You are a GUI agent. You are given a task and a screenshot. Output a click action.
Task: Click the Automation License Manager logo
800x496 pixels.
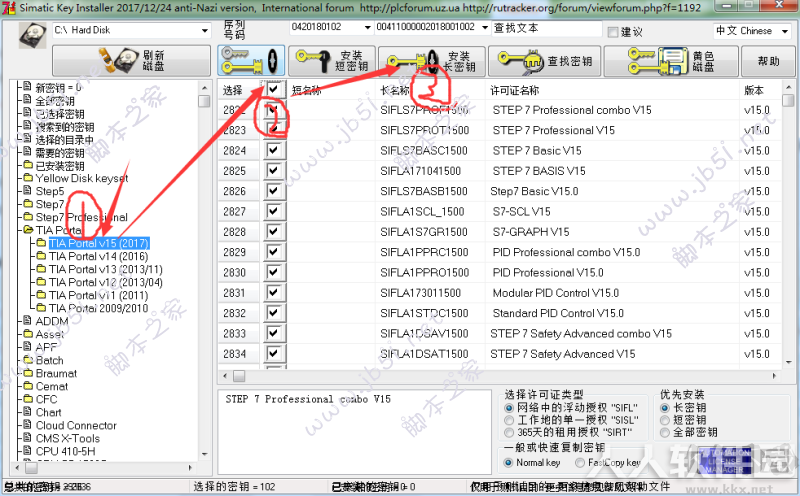click(724, 459)
